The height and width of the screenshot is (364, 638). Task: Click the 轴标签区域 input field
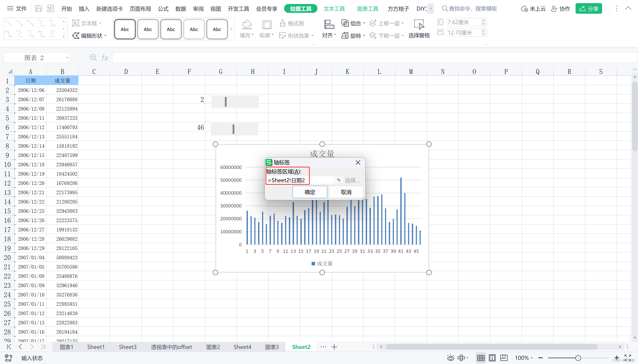(x=300, y=180)
